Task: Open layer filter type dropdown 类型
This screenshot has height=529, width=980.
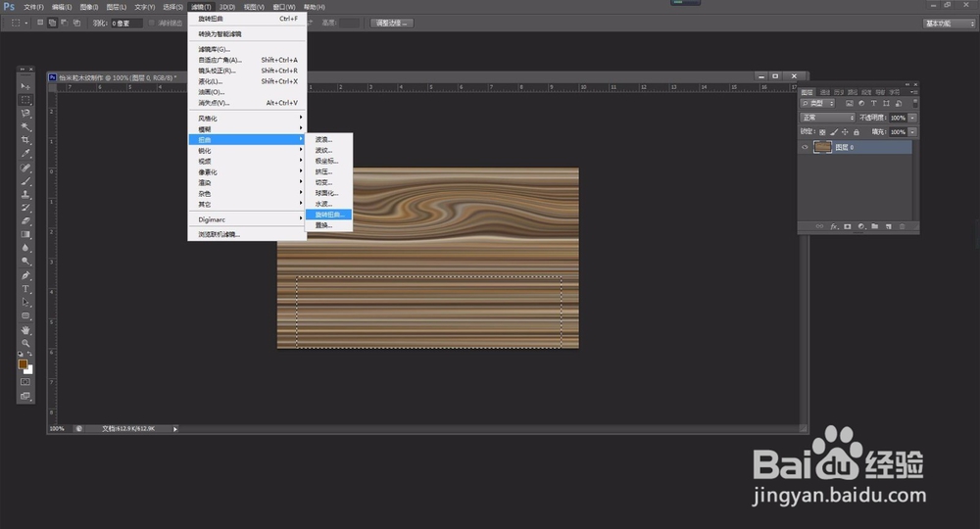Action: pos(818,104)
